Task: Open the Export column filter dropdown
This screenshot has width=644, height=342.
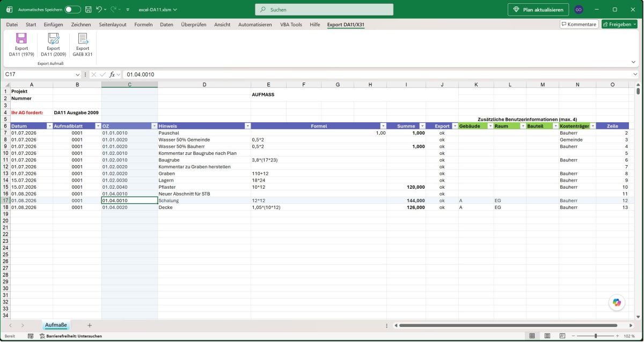Action: [455, 126]
